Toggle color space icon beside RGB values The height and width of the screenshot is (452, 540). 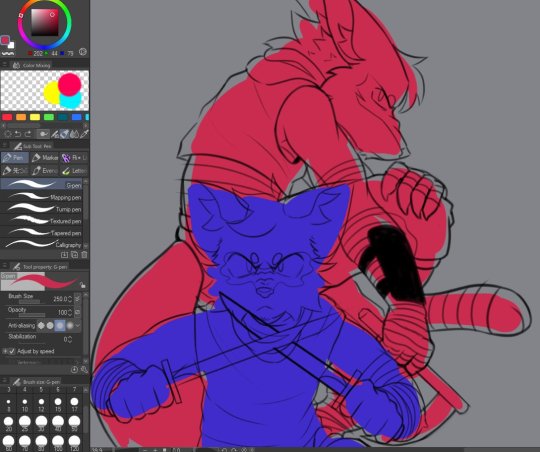click(82, 52)
